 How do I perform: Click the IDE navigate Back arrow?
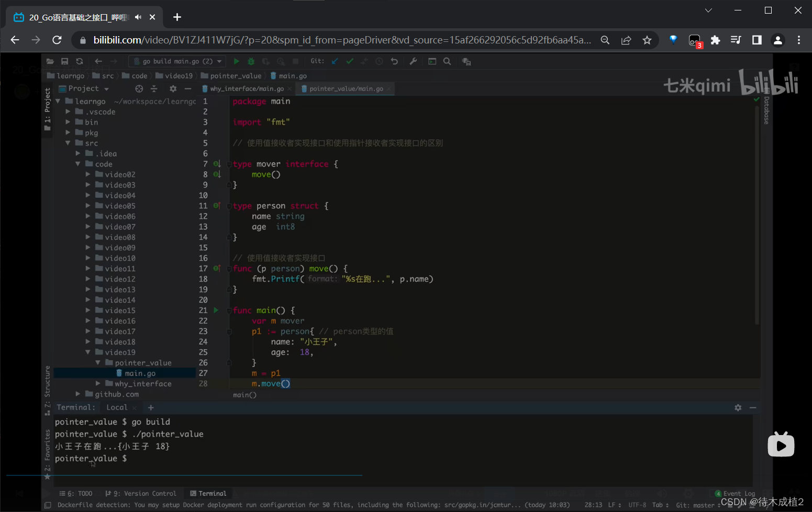[x=98, y=61]
